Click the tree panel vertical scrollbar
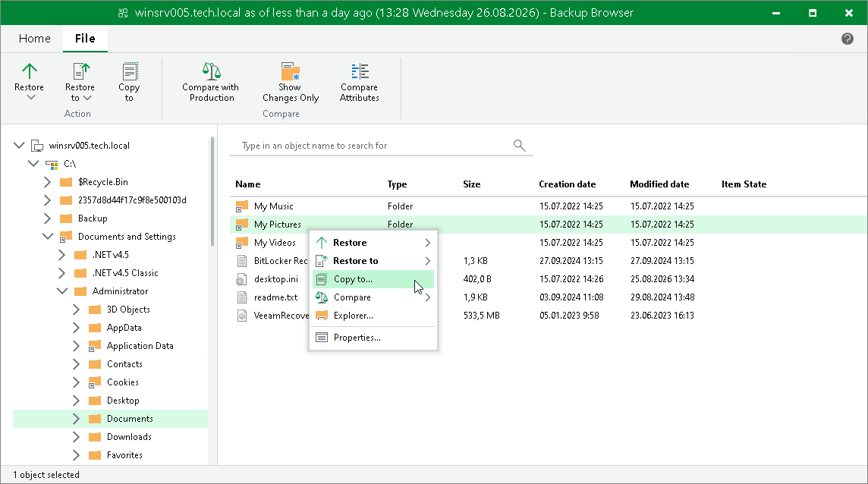This screenshot has height=484, width=868. pyautogui.click(x=212, y=191)
